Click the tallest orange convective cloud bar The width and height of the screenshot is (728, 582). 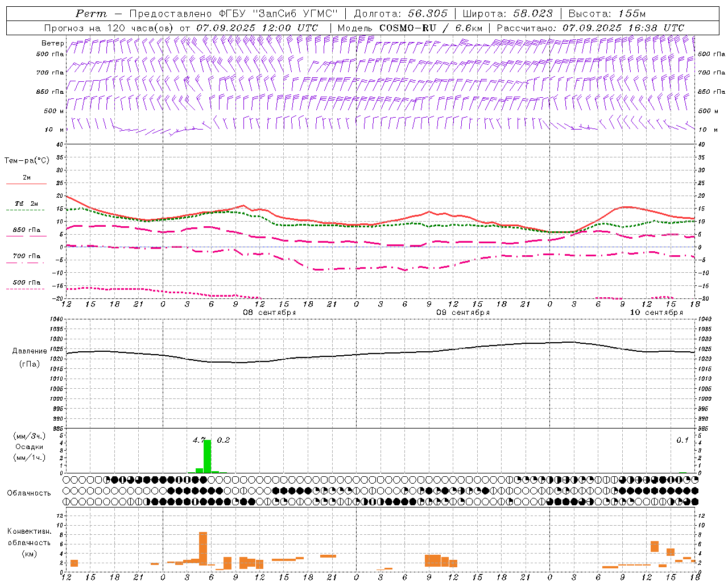pyautogui.click(x=203, y=548)
